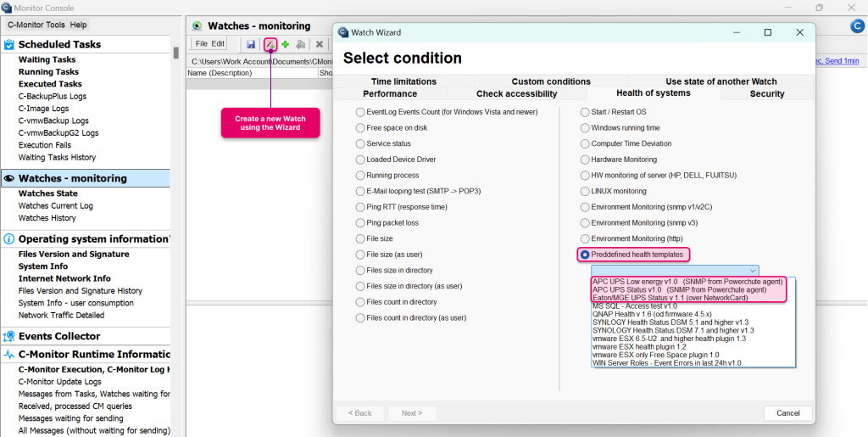Click the Save floppy disk icon
This screenshot has height=437, width=868.
[251, 44]
